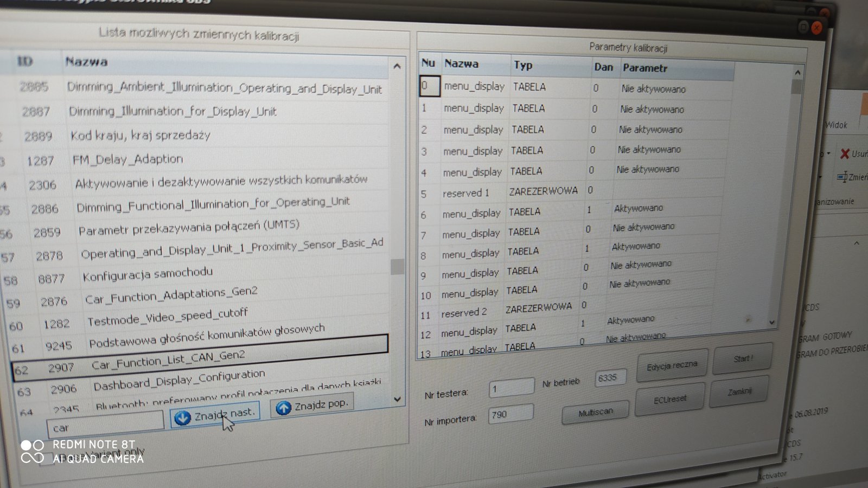Select parameter row 6 'Aktywowano' value
This screenshot has height=488, width=868.
pos(638,208)
